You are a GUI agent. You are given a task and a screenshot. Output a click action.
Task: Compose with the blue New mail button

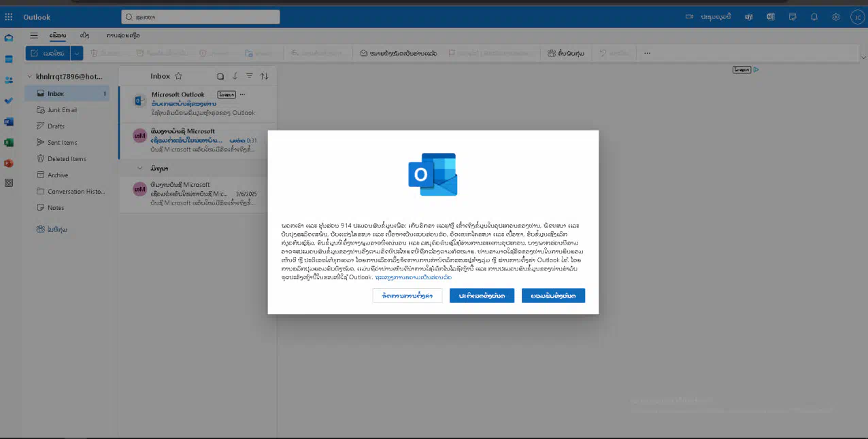(48, 53)
